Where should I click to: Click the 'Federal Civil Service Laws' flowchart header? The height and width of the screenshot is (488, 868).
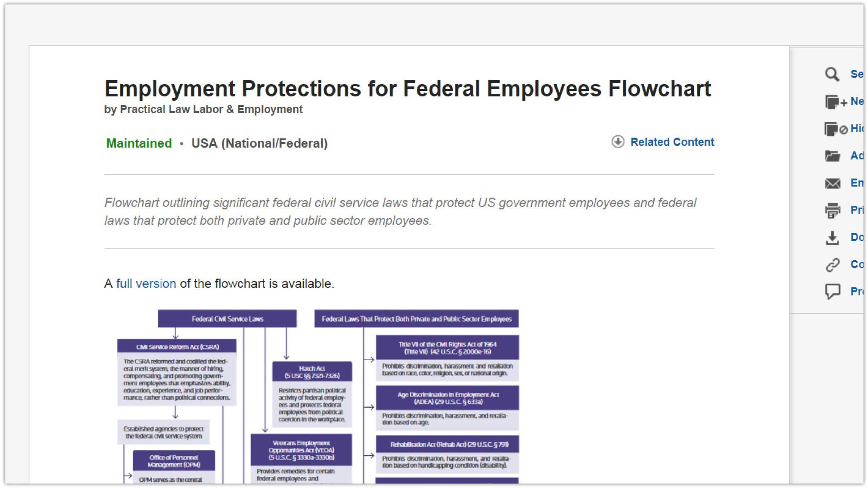point(227,319)
